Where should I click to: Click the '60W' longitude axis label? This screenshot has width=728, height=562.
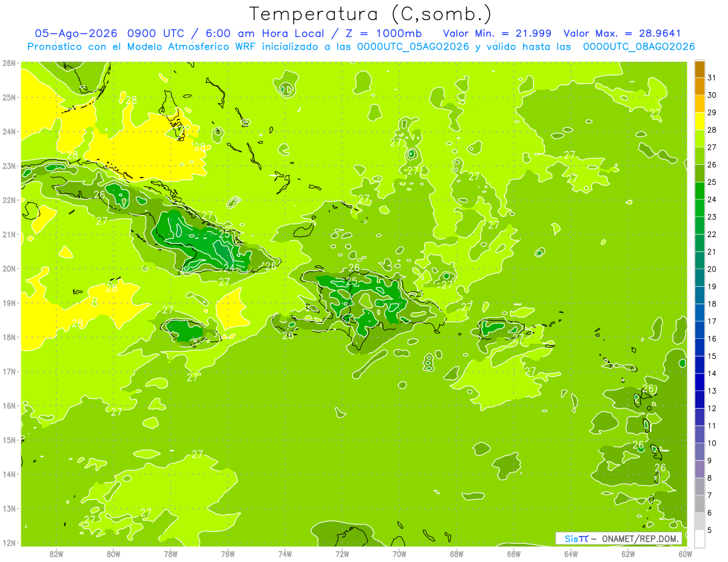point(685,554)
